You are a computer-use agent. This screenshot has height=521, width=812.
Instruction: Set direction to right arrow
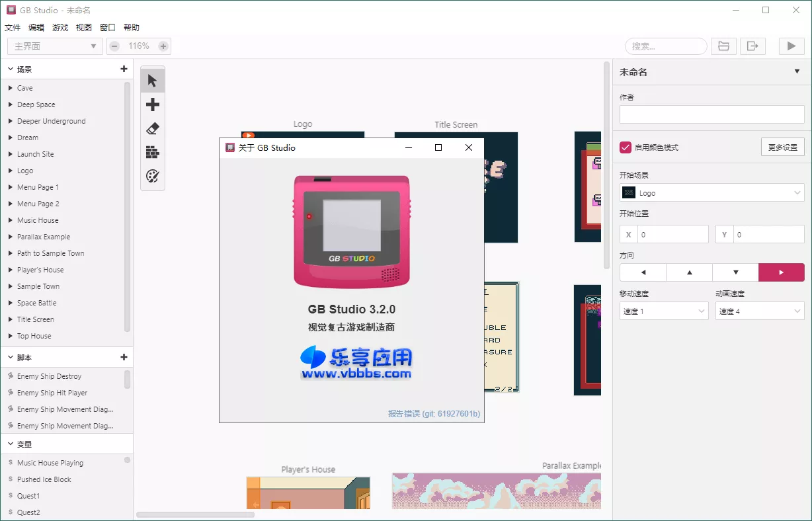(782, 272)
